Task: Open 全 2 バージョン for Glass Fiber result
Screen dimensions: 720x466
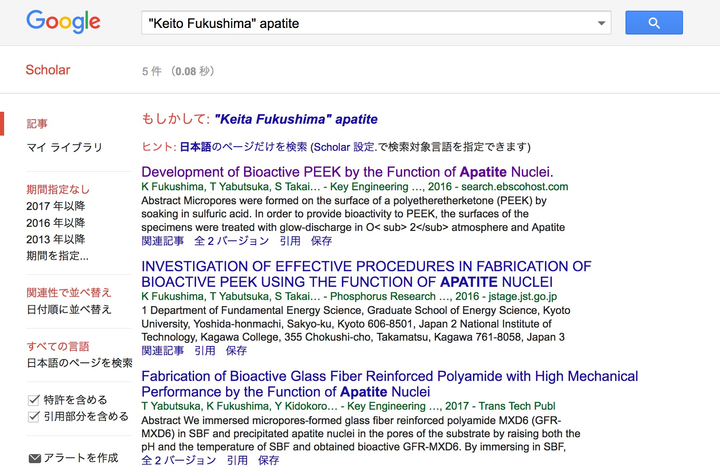Action: coord(179,460)
